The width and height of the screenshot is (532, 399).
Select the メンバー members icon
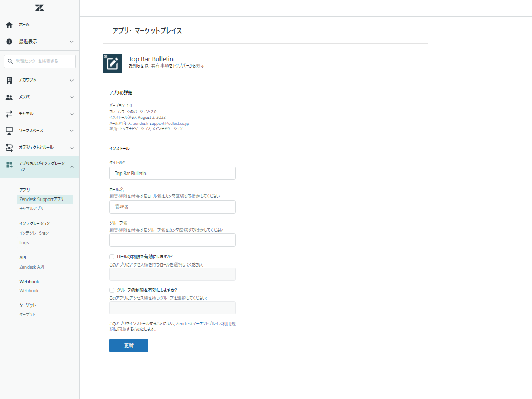point(8,97)
